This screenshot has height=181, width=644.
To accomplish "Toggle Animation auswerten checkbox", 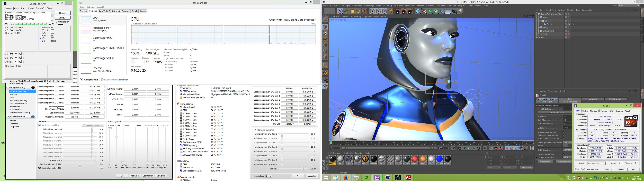I will pyautogui.click(x=563, y=132).
